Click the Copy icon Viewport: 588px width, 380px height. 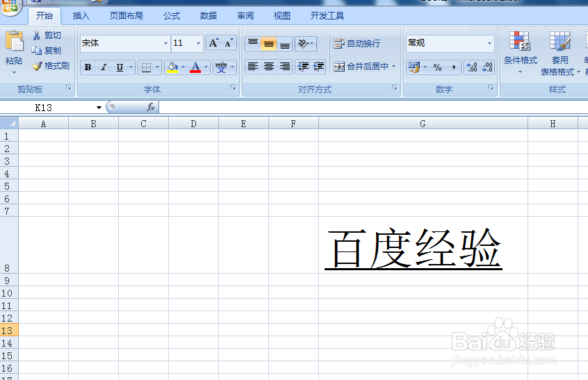tap(36, 51)
